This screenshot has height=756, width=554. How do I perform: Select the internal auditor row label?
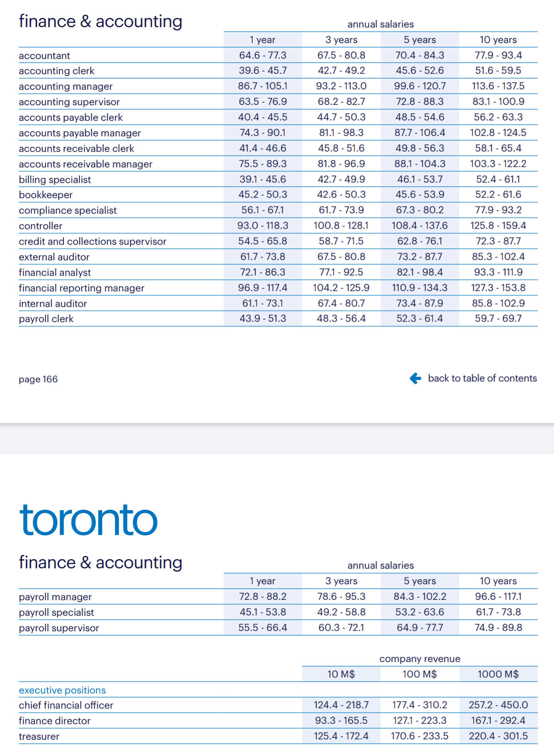click(53, 304)
